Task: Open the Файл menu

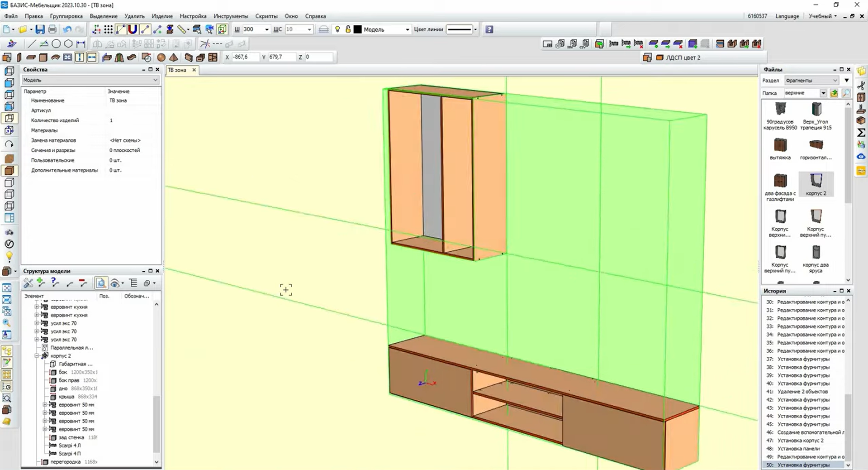Action: pyautogui.click(x=11, y=16)
